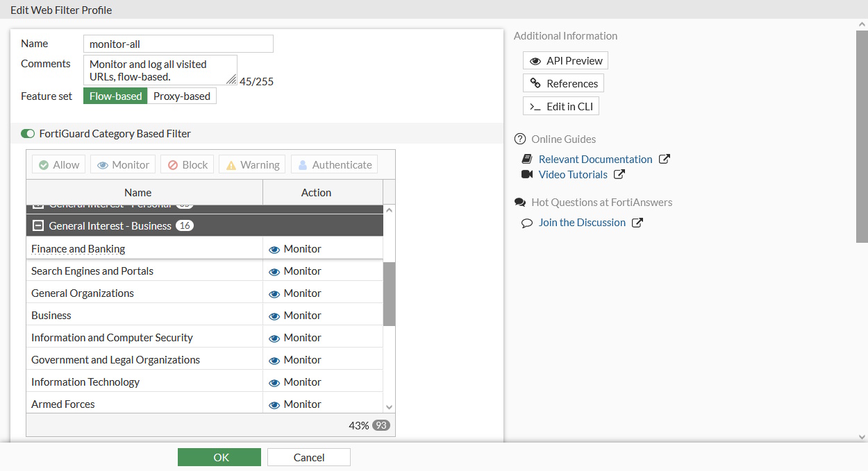Click the Monitor eye icon for Information Technology
This screenshot has height=471, width=868.
pyautogui.click(x=274, y=382)
